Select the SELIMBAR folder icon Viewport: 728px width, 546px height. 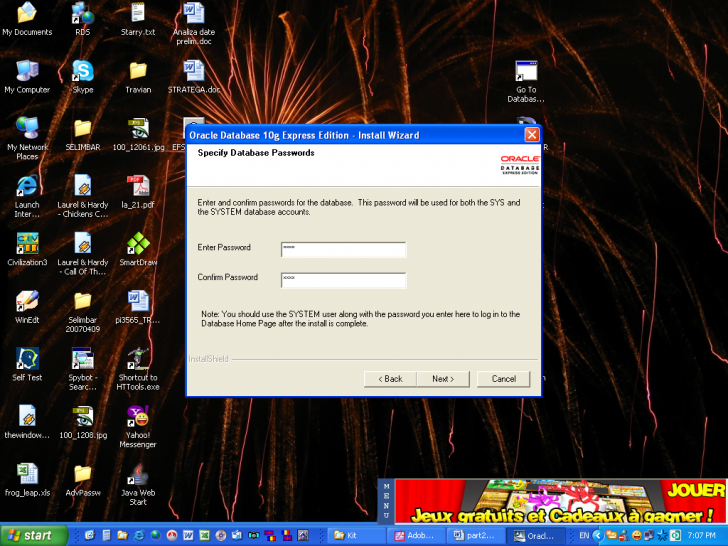tap(83, 135)
